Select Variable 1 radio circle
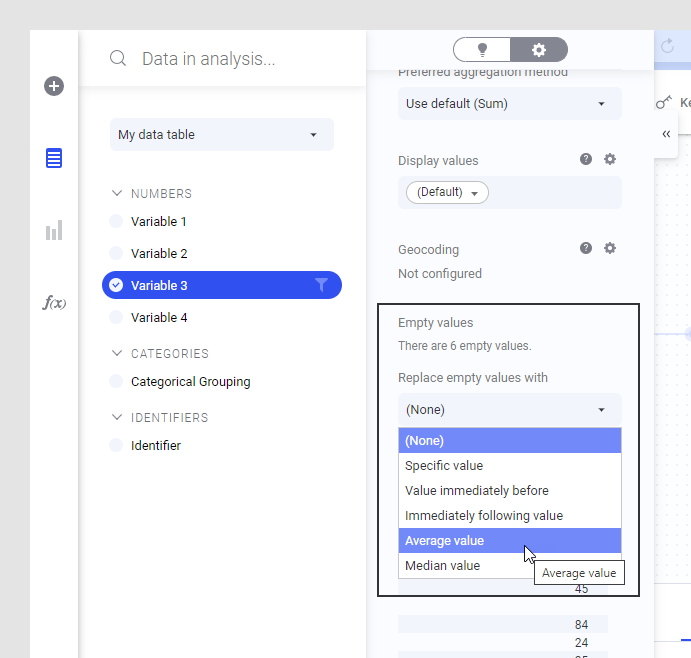Image resolution: width=691 pixels, height=658 pixels. [116, 221]
